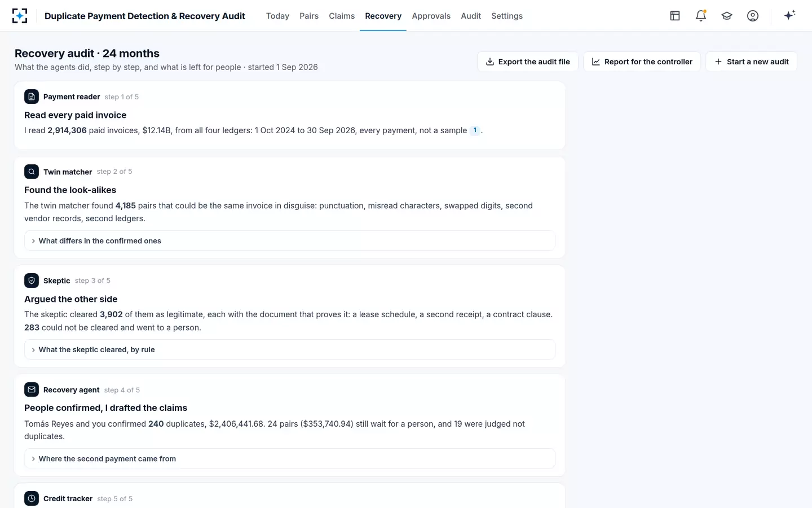Click the 4,185 pairs figure
812x508 pixels.
point(126,205)
